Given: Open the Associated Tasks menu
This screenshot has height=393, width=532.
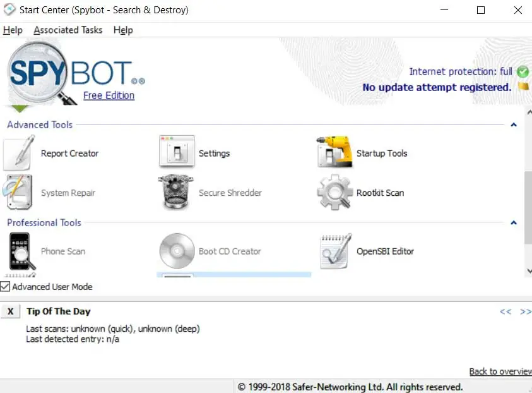Looking at the screenshot, I should point(68,30).
